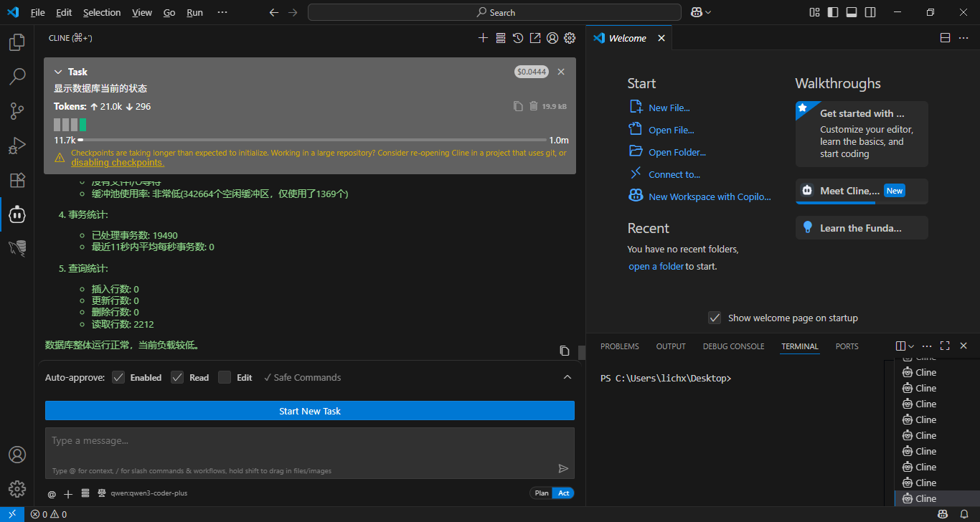Check the Edit auto-approve checkbox
The width and height of the screenshot is (980, 522).
(x=225, y=377)
